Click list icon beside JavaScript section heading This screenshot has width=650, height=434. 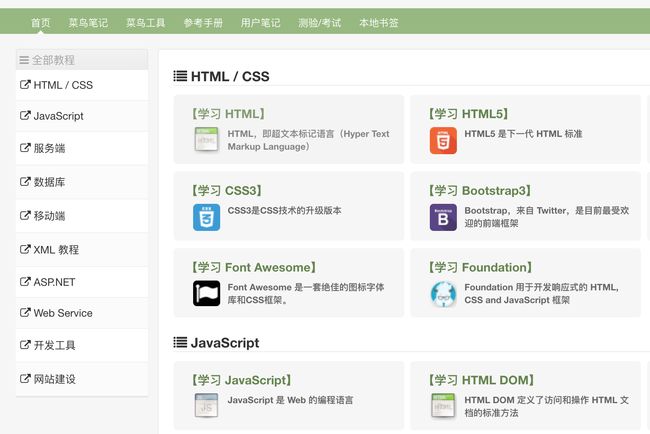click(x=180, y=342)
